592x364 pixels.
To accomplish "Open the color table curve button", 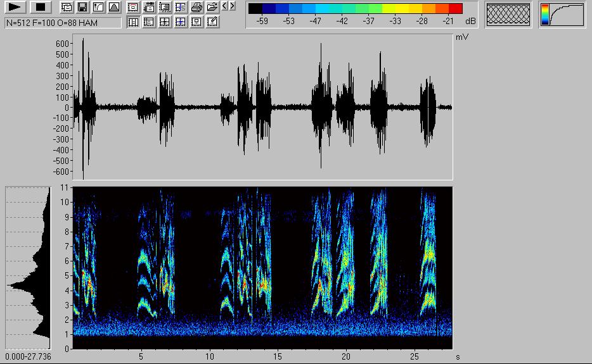I will click(562, 15).
